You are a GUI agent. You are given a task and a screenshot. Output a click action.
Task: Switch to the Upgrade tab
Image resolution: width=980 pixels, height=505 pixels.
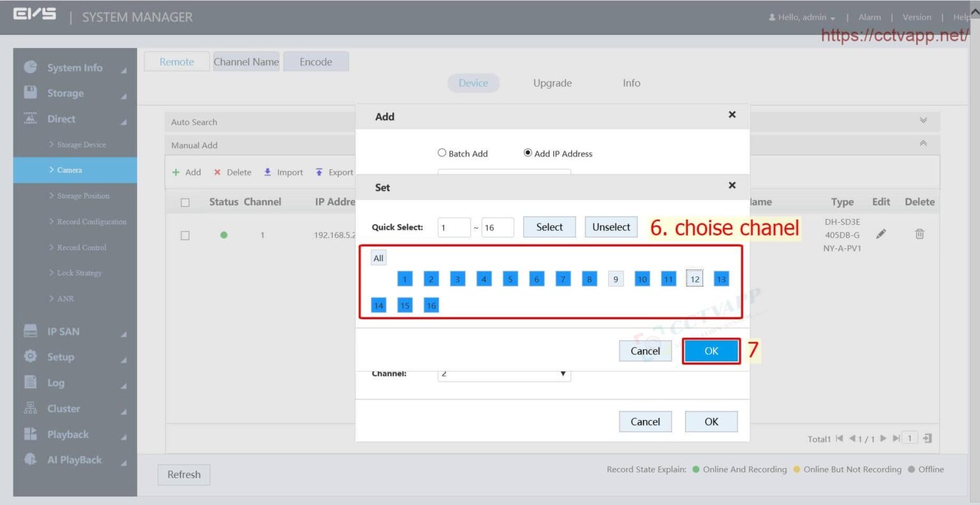pos(552,83)
